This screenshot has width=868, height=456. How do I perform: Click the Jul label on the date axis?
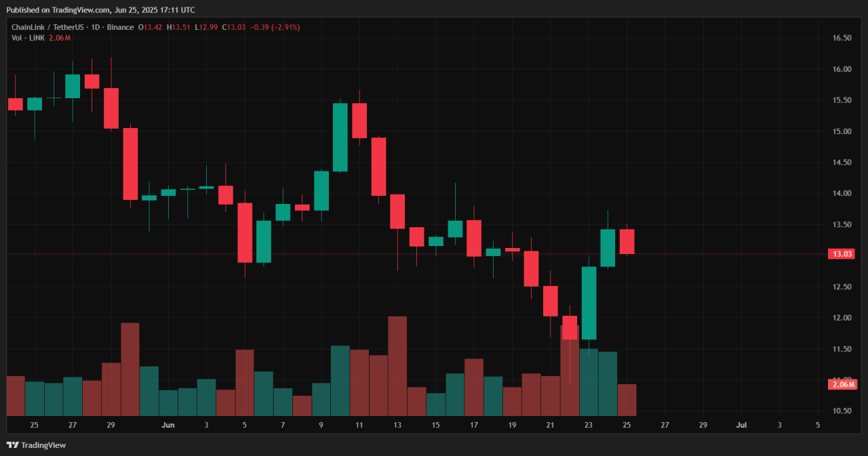(741, 425)
